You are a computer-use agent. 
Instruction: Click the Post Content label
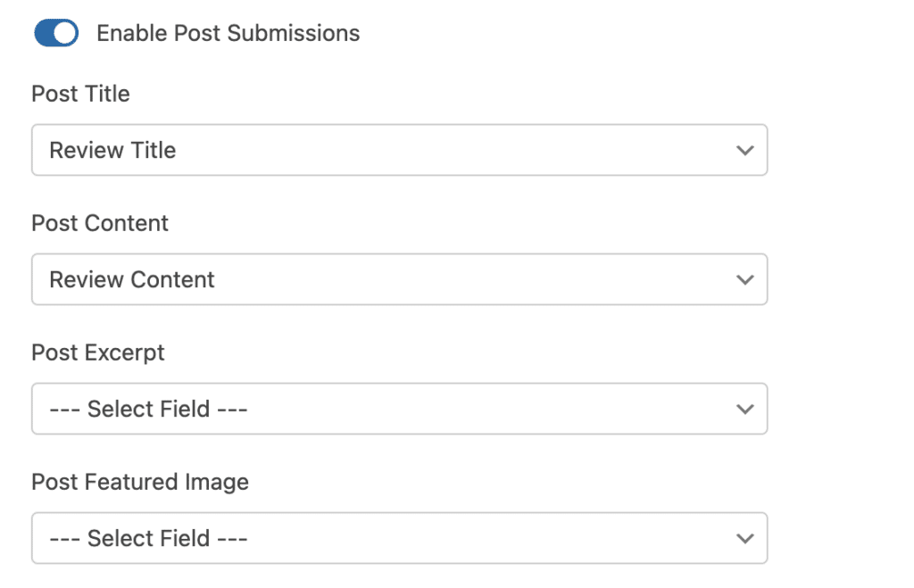tap(99, 223)
